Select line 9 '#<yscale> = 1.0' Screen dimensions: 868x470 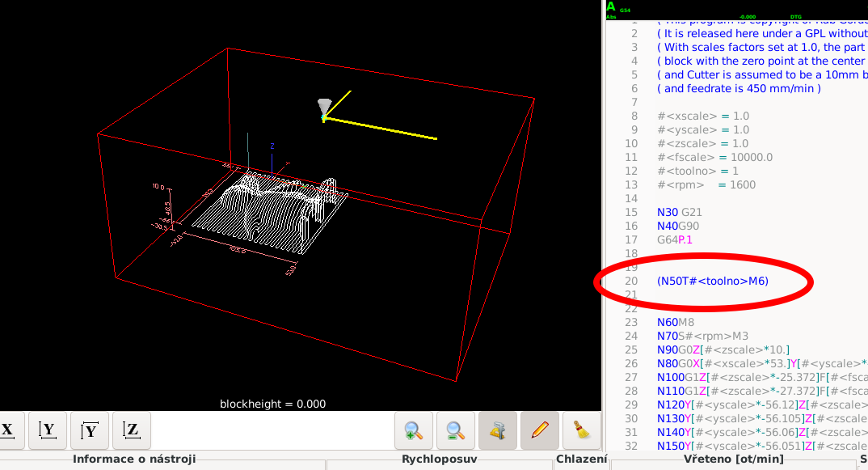coord(703,130)
